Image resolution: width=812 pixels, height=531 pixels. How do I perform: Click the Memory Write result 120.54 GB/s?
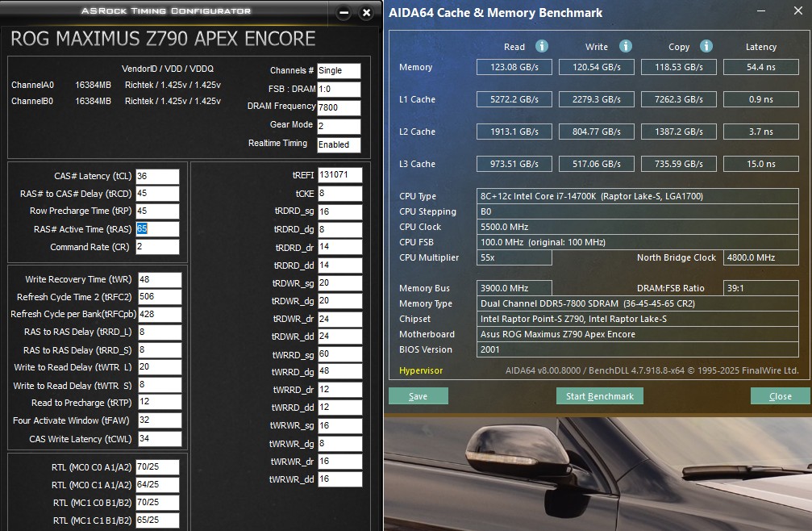[597, 67]
